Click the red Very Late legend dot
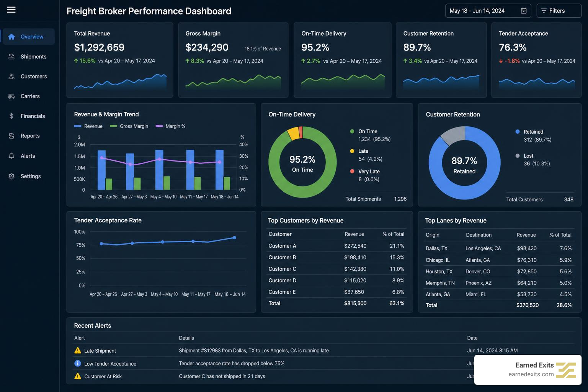Viewport: 588px width, 392px height. [x=352, y=171]
